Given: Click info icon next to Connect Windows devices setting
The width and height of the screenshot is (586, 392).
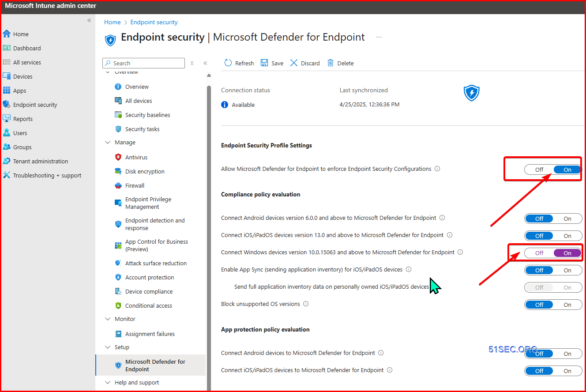Looking at the screenshot, I should point(460,252).
